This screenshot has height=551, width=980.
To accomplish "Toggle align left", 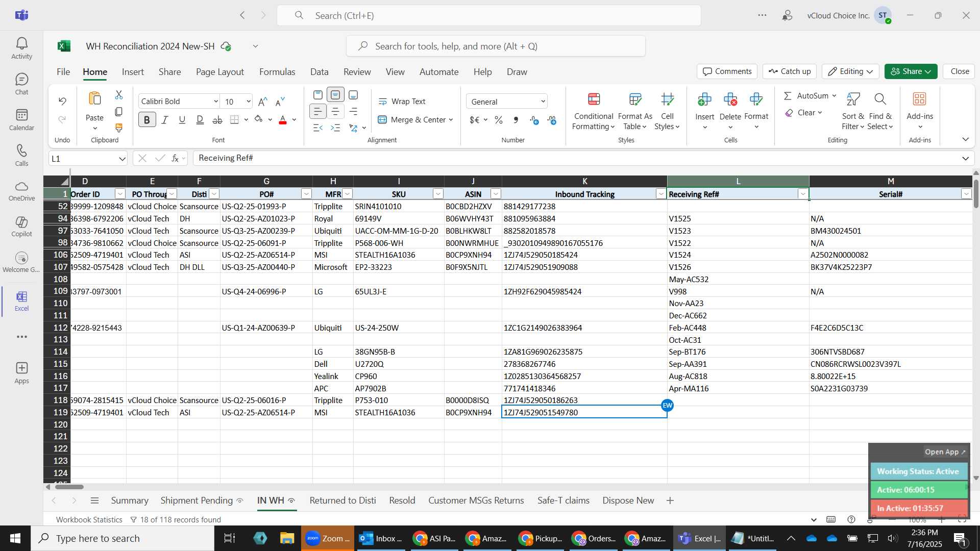I will (317, 111).
